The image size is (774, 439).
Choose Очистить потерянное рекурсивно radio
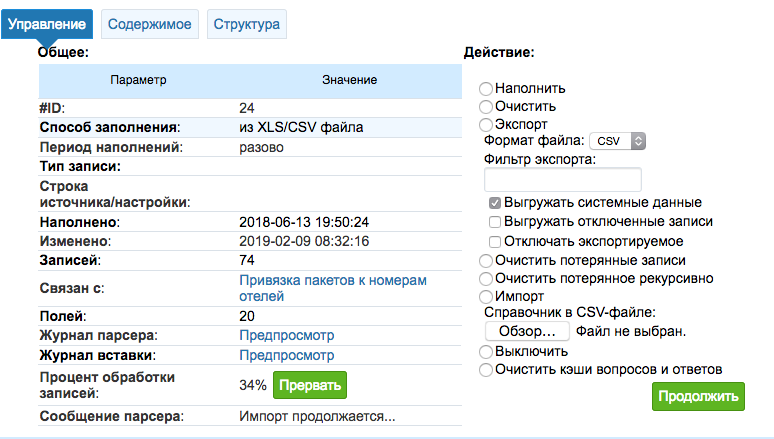(x=486, y=279)
